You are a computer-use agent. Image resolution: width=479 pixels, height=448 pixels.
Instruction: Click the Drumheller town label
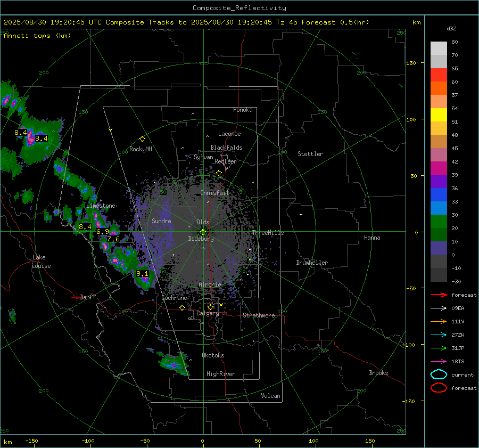[312, 263]
